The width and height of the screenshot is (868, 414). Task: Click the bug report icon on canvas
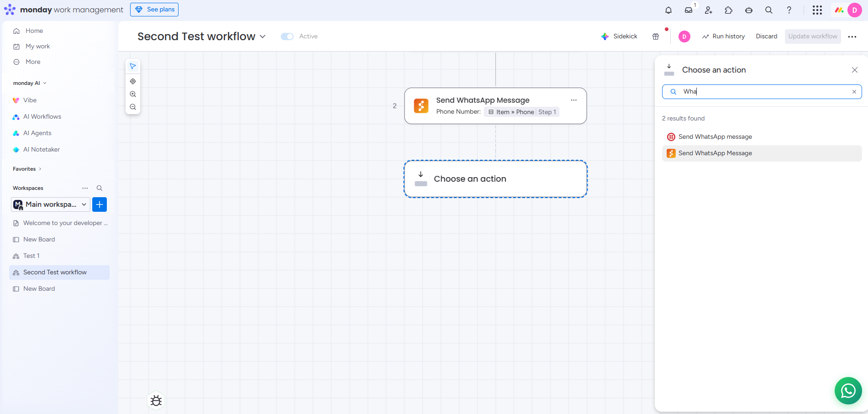click(x=156, y=401)
